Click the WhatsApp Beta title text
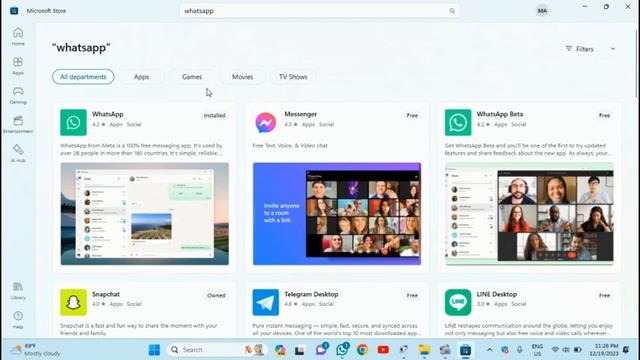This screenshot has height=360, width=640. (x=500, y=114)
